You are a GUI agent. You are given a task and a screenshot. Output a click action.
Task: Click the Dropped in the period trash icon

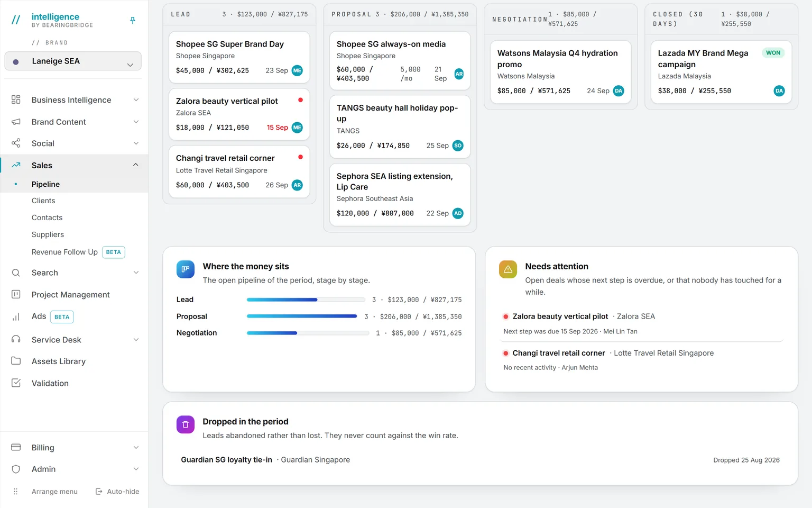(186, 424)
